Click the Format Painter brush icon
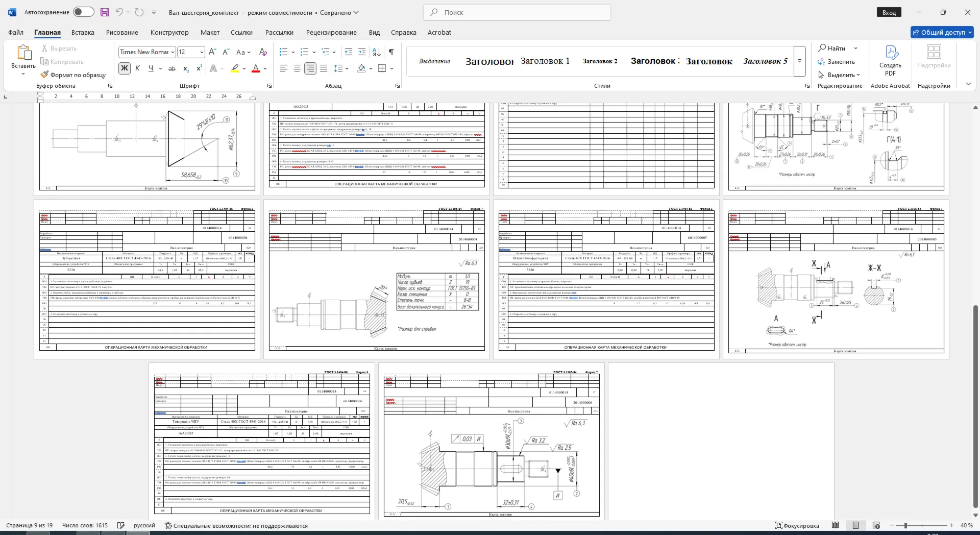Viewport: 980px width, 535px height. [x=45, y=75]
